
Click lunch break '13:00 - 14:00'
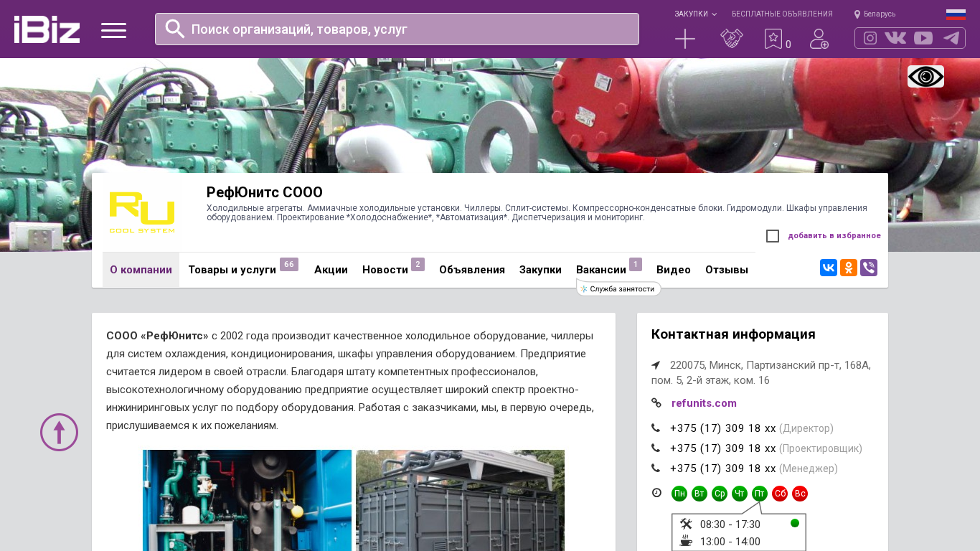tap(730, 542)
